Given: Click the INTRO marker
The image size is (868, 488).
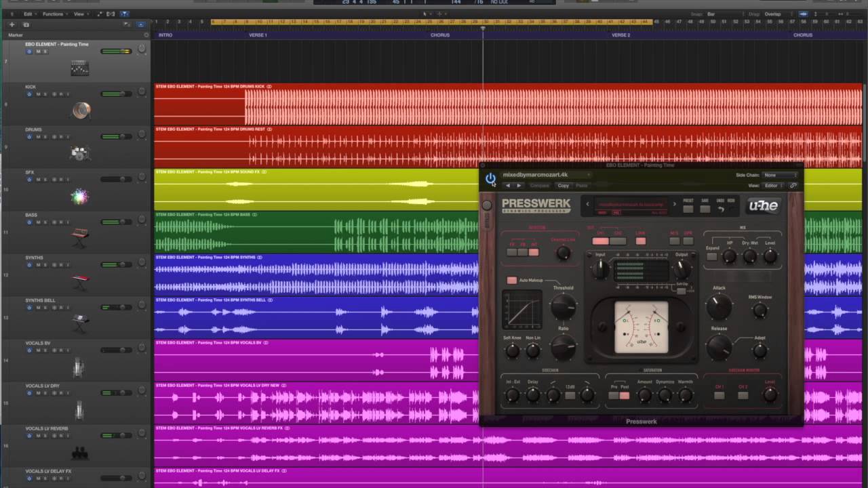Looking at the screenshot, I should point(165,35).
